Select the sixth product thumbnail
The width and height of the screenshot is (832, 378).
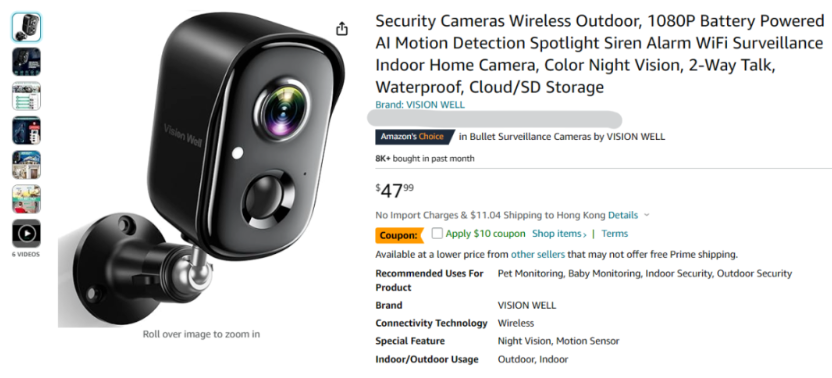coord(27,199)
